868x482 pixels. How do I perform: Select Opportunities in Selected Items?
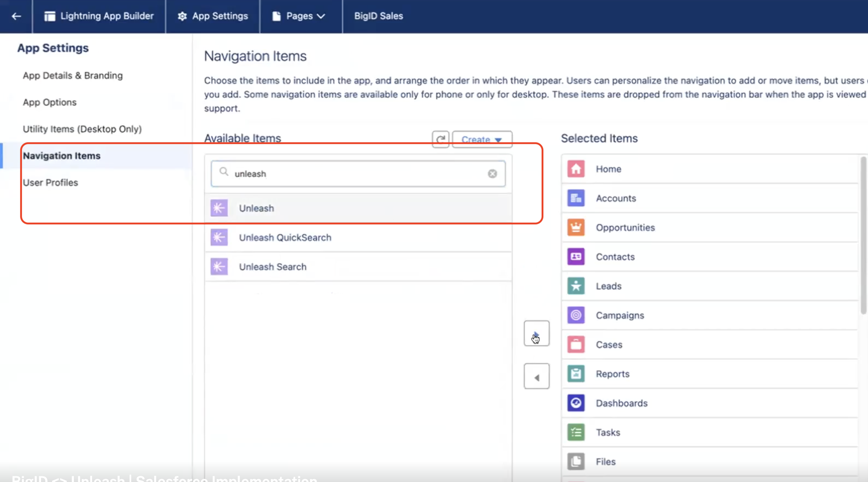tap(710, 227)
